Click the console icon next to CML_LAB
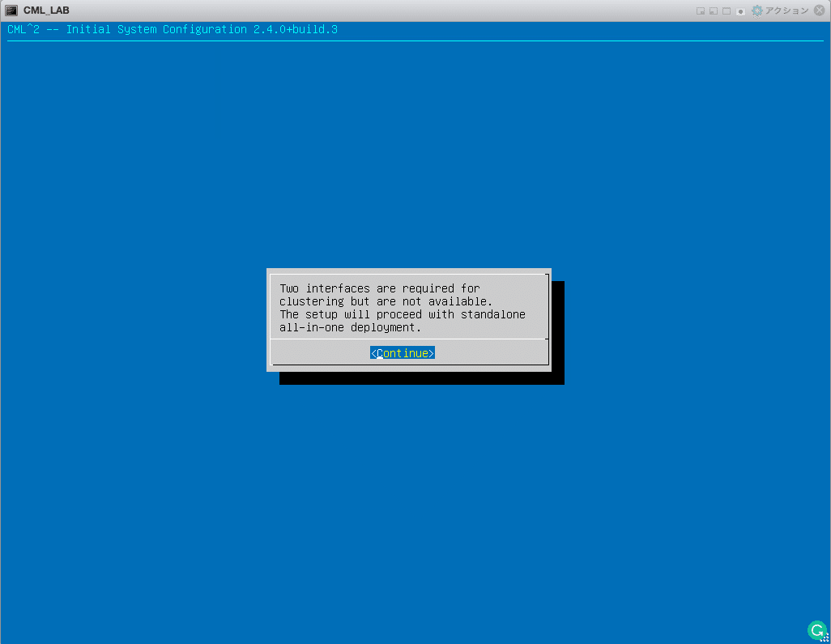This screenshot has width=831, height=644. point(11,11)
